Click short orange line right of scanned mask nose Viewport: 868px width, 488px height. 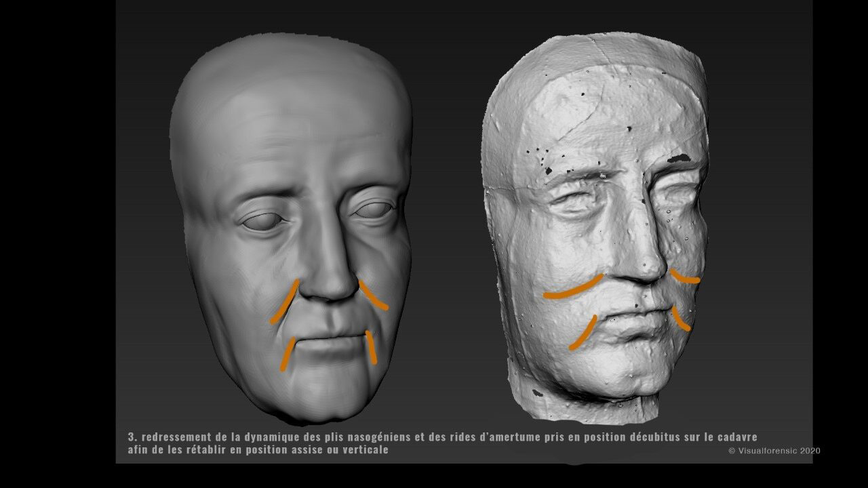(x=684, y=277)
